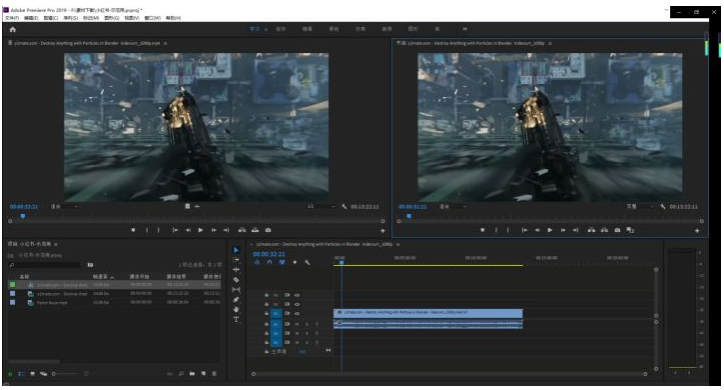Open Source monitor zoom level dropdown
724x390 pixels.
(65, 206)
